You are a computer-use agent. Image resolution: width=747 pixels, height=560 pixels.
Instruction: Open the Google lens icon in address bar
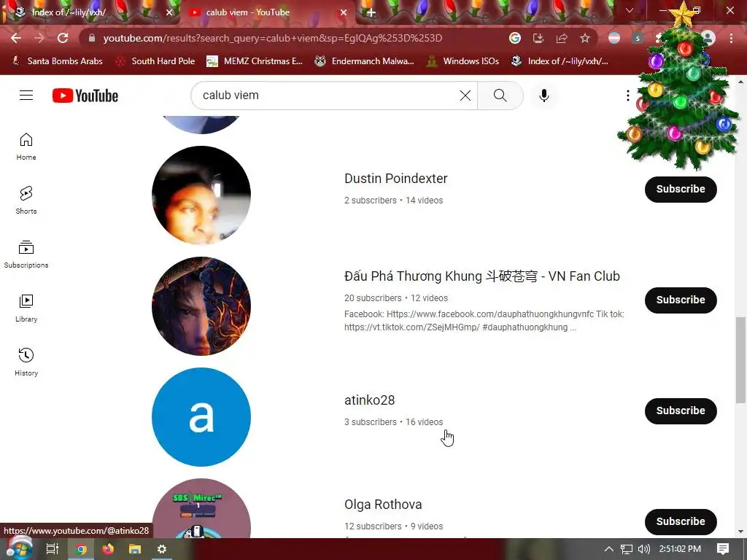click(515, 38)
